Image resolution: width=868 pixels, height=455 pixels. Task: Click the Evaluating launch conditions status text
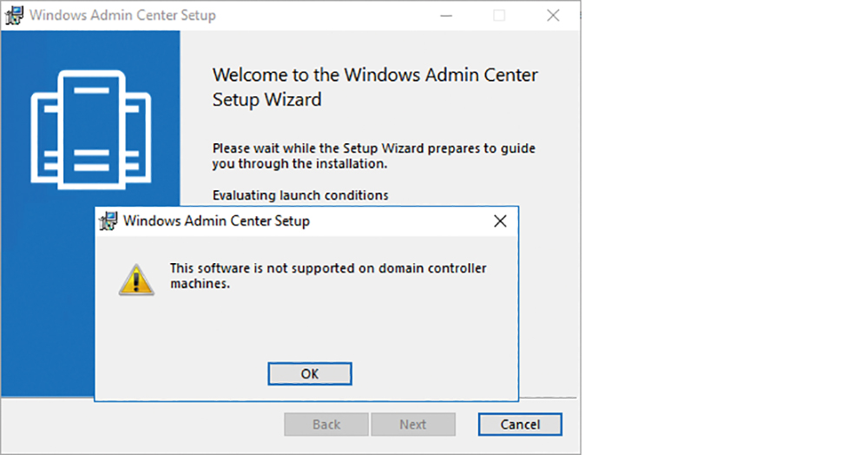300,195
